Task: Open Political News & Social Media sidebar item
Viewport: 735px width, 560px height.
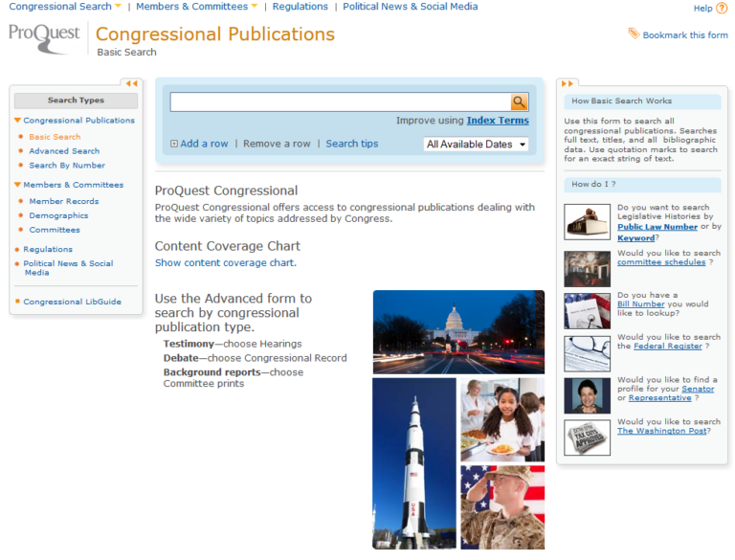Action: 69,268
